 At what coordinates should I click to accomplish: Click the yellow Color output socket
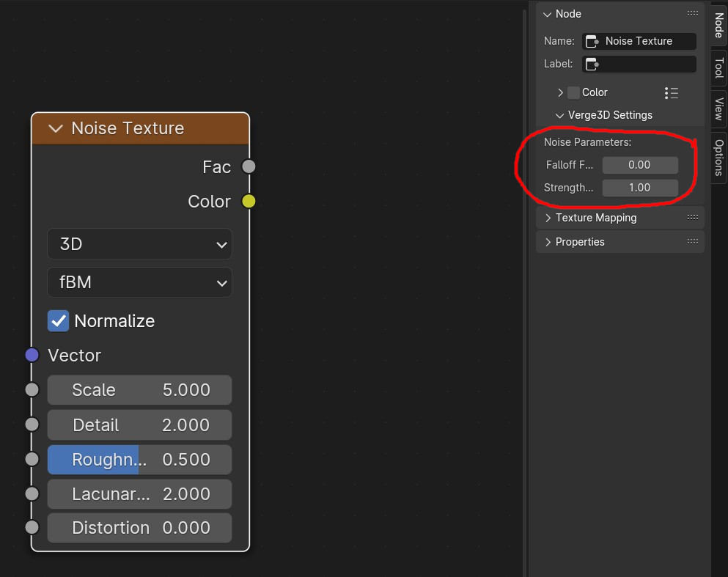click(x=249, y=202)
